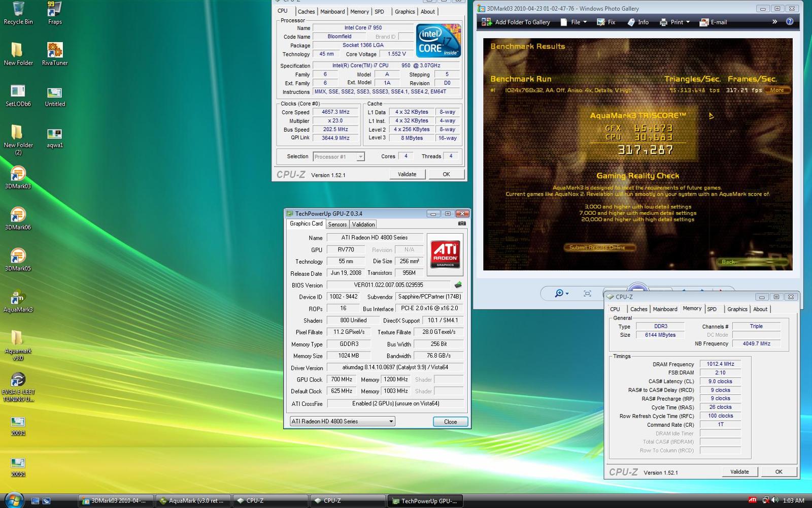
Task: Click the GPU-Z screenshot camera icon
Action: [462, 224]
